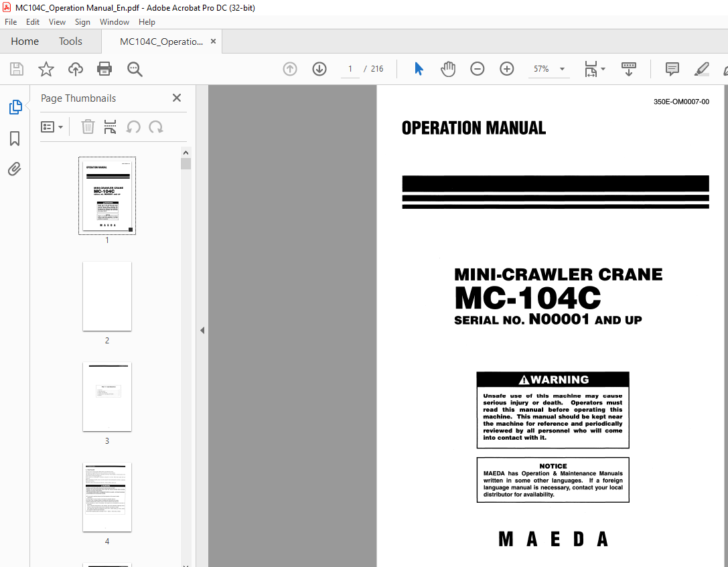Add a comment with the speech bubble icon
Viewport: 728px width, 567px height.
pos(672,69)
